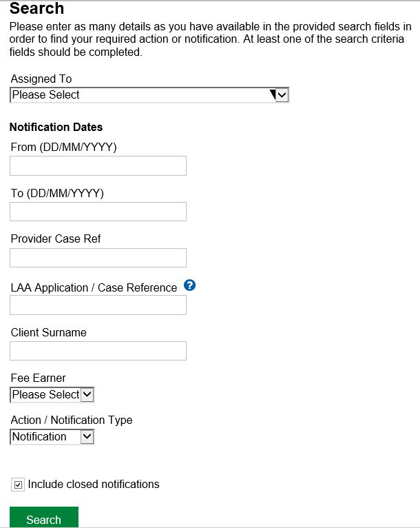Click the LAA Application / Case Reference field

coord(98,305)
